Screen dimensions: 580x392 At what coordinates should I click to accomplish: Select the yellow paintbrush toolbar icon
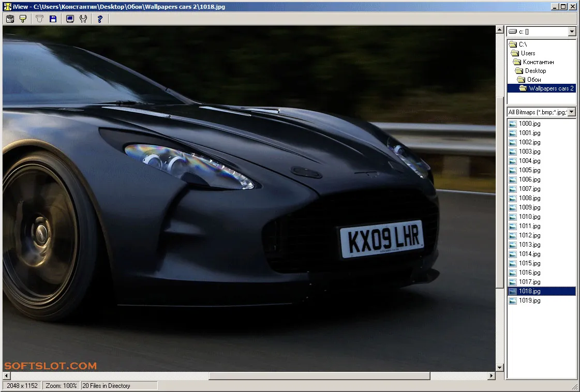click(x=23, y=19)
